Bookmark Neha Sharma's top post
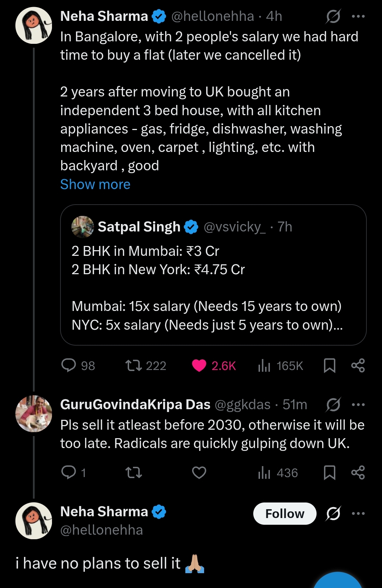Image resolution: width=382 pixels, height=588 pixels. pos(330,365)
